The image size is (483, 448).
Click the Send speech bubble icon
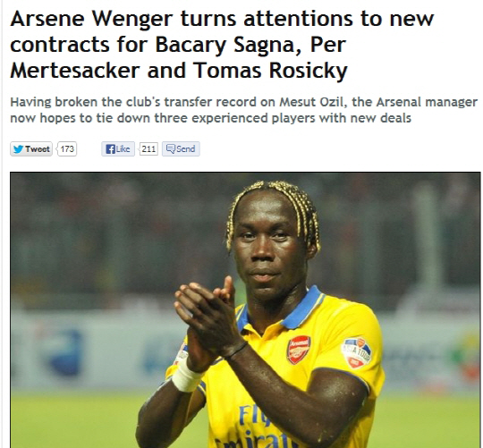coord(171,148)
